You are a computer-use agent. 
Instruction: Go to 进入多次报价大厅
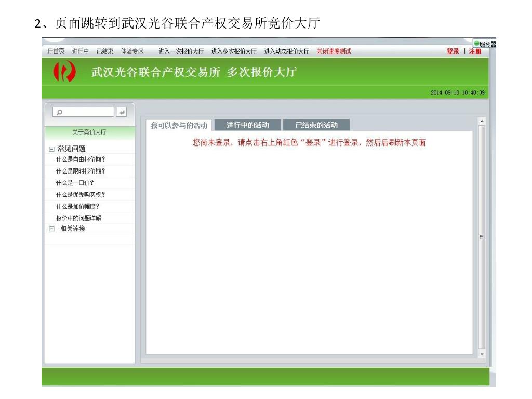[x=234, y=51]
